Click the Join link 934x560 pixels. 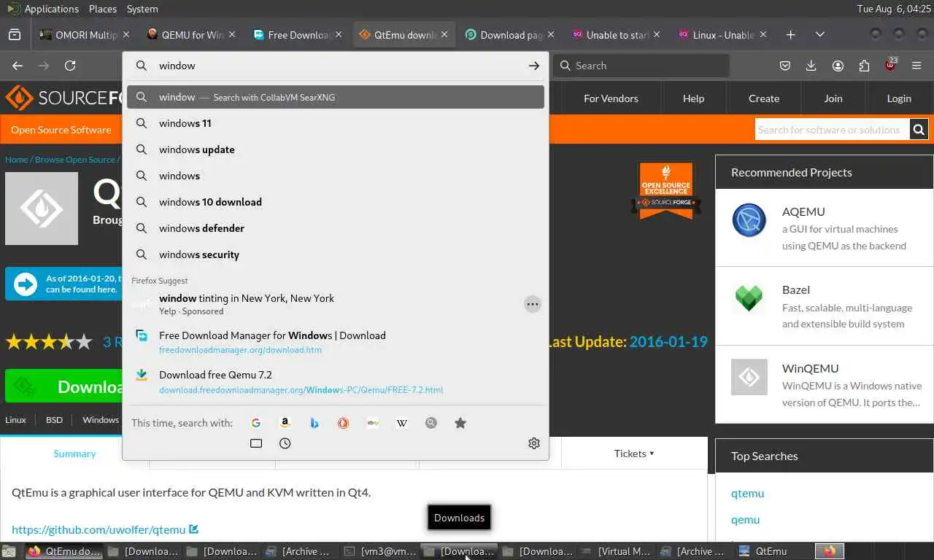(833, 98)
